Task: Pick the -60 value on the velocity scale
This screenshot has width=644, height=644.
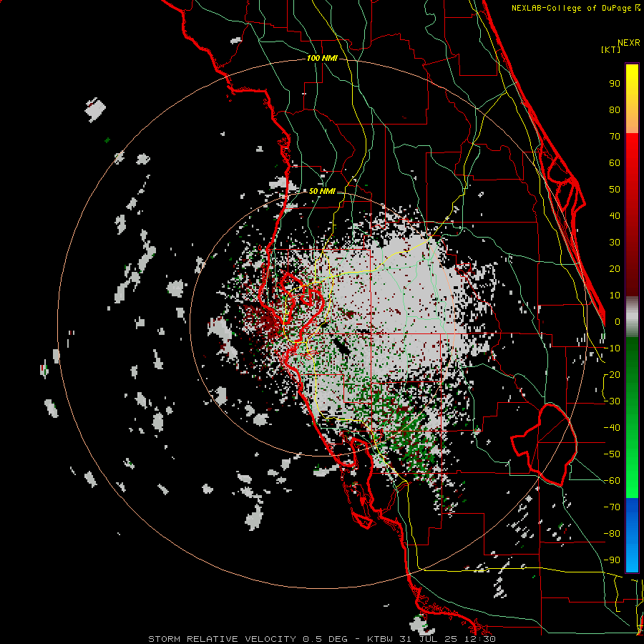Action: click(612, 481)
